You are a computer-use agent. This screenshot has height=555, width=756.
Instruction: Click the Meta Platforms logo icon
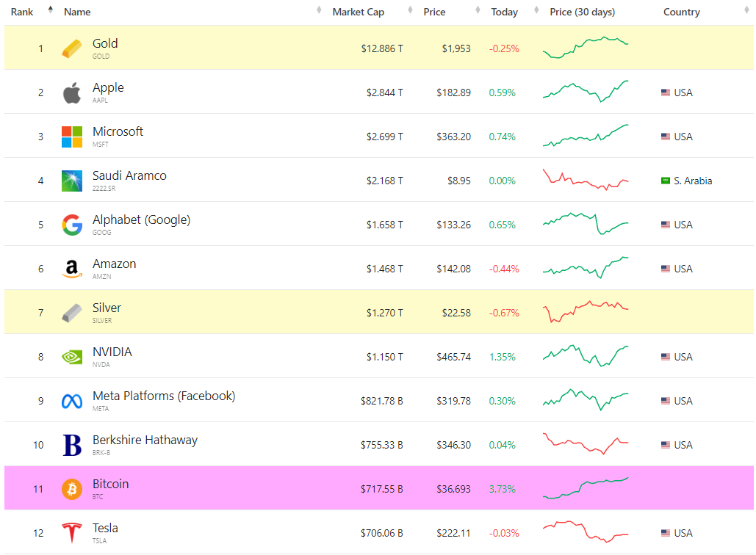[72, 401]
